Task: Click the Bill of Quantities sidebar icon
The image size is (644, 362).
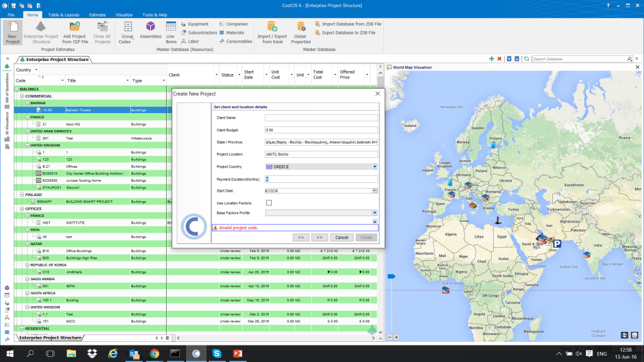Action: tap(7, 107)
